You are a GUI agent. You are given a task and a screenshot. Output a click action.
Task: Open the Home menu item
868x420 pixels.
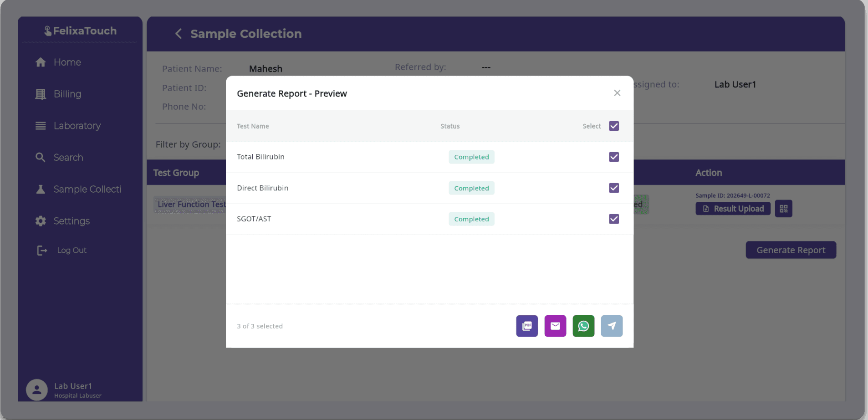click(67, 62)
